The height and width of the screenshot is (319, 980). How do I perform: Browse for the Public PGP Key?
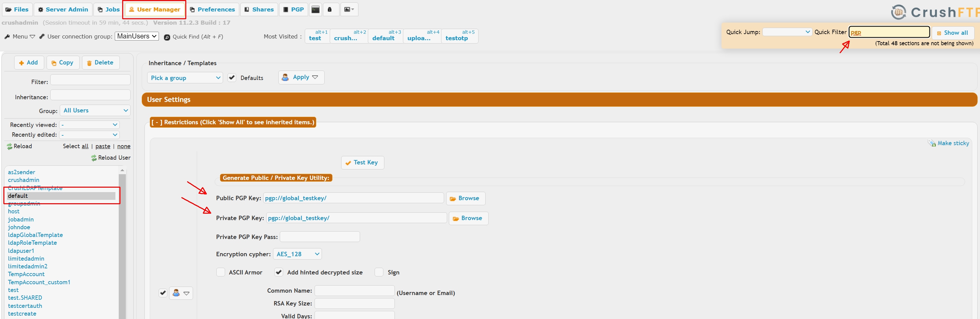click(x=465, y=198)
